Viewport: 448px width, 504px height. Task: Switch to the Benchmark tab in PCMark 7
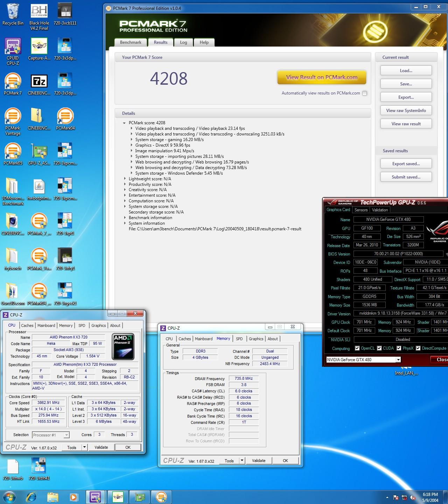click(131, 42)
